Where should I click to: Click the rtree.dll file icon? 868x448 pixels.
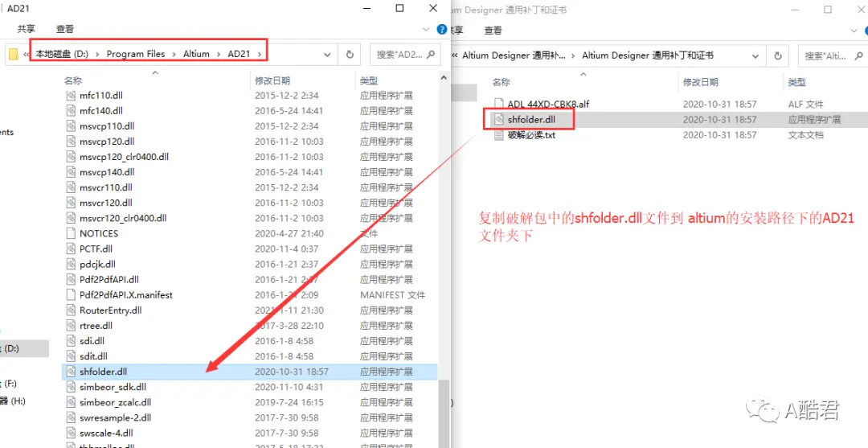70,326
